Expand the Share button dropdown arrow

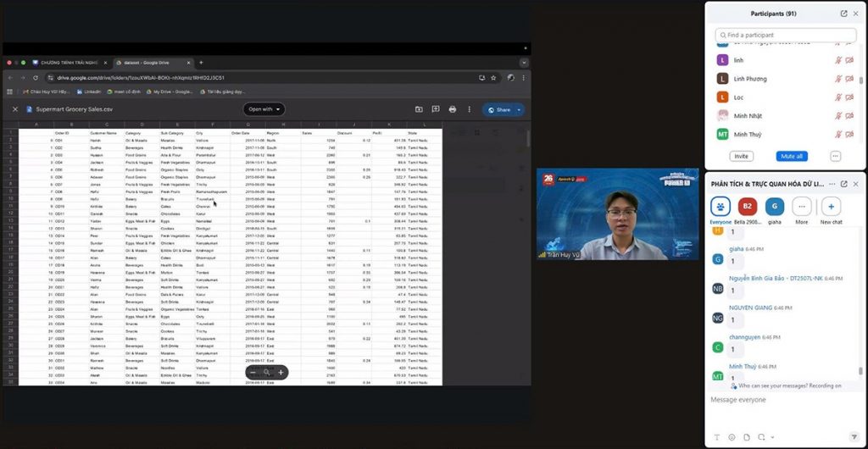click(x=520, y=110)
